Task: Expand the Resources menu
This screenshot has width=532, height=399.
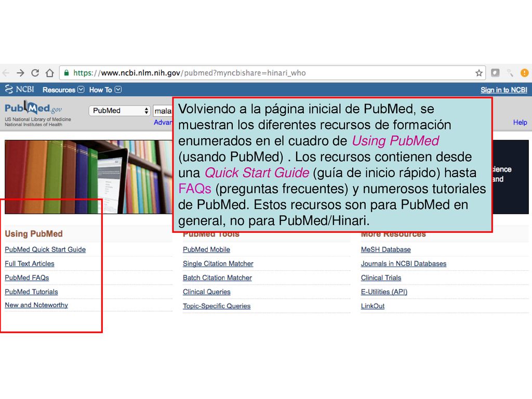Action: coord(63,90)
